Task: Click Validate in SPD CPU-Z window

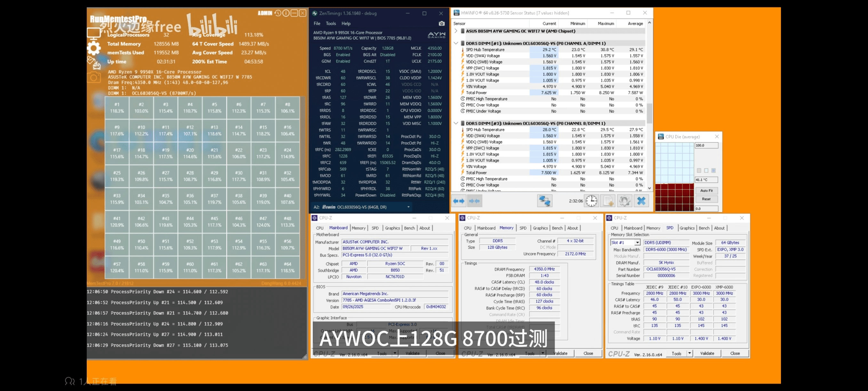Action: [x=707, y=353]
